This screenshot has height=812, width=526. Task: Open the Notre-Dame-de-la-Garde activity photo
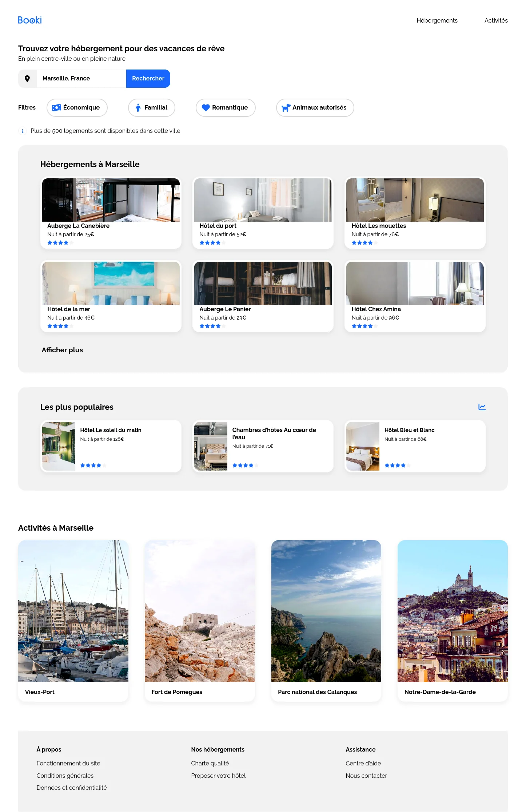453,611
